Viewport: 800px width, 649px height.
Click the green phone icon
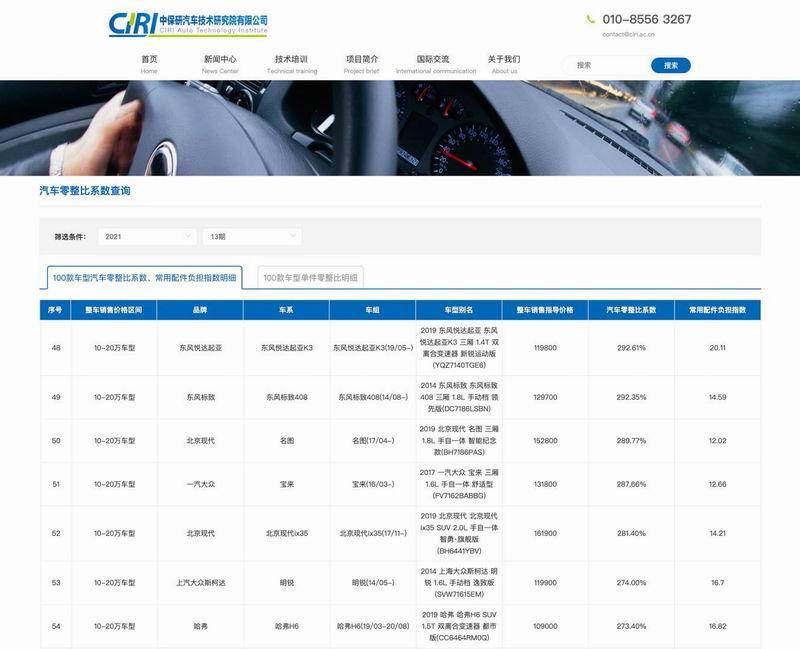click(591, 19)
